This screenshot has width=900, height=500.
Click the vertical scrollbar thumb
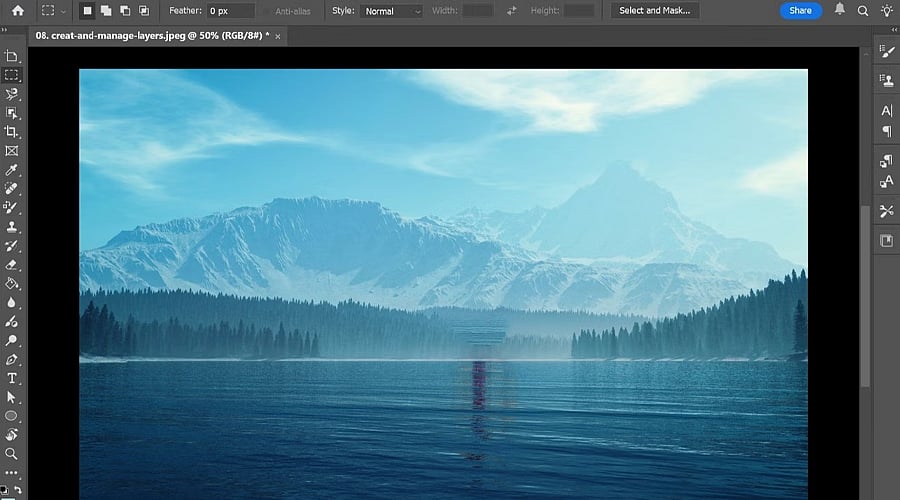coord(865,296)
